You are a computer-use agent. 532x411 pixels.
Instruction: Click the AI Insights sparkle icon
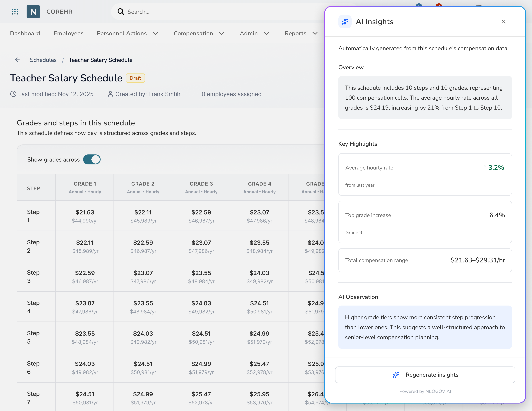[x=345, y=22]
